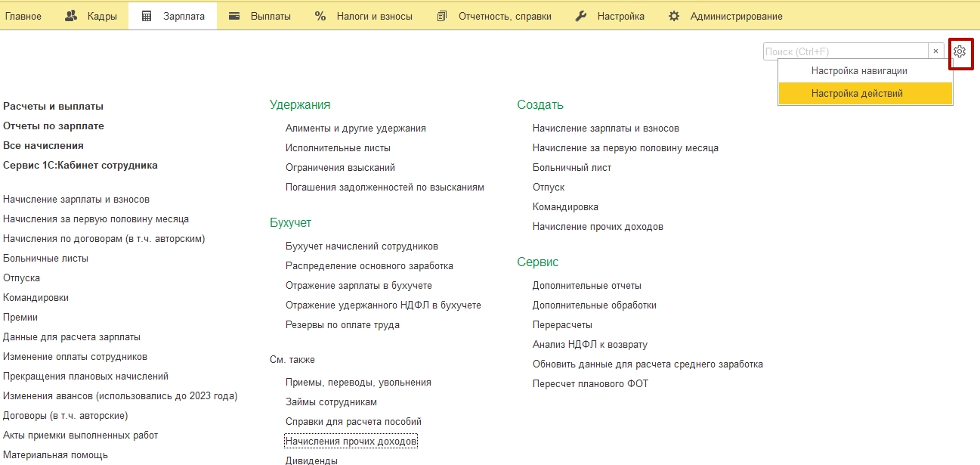Image resolution: width=980 pixels, height=465 pixels.
Task: Open Отражение удержанного НДФЛ в бухучете
Action: tap(383, 305)
